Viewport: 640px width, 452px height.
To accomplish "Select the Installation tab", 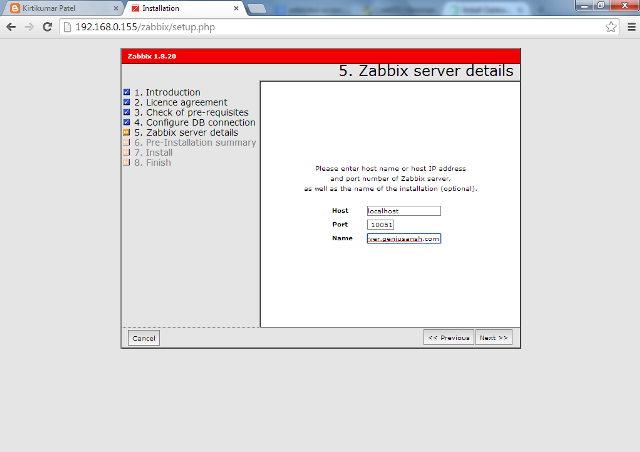I will (185, 8).
